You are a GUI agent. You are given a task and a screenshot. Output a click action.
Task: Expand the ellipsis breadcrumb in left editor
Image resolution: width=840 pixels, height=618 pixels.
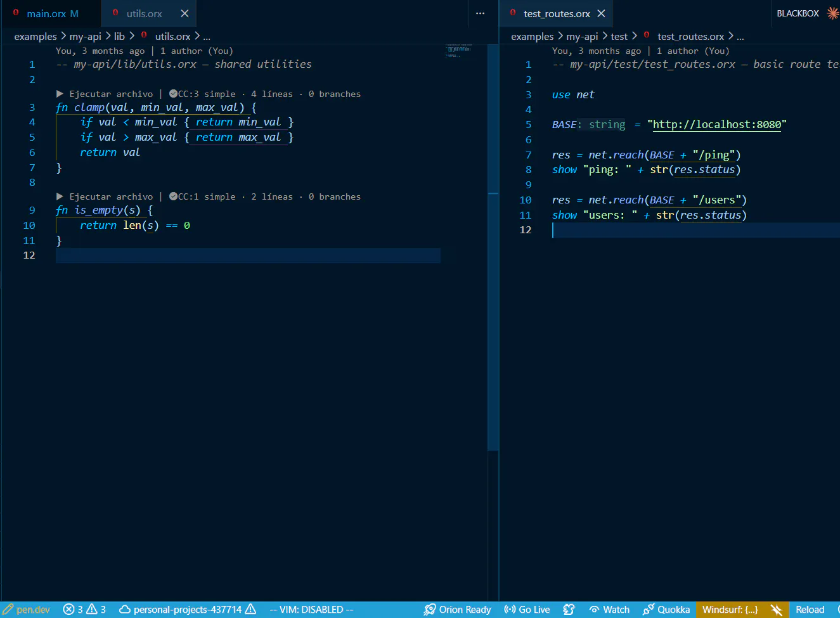click(207, 37)
